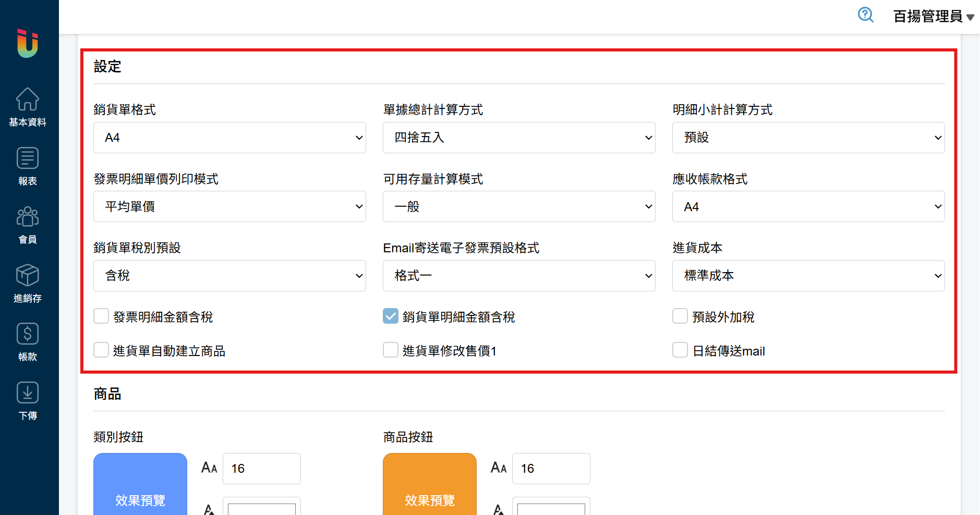Open the 報表 reports icon
The width and height of the screenshot is (980, 515).
pyautogui.click(x=28, y=158)
